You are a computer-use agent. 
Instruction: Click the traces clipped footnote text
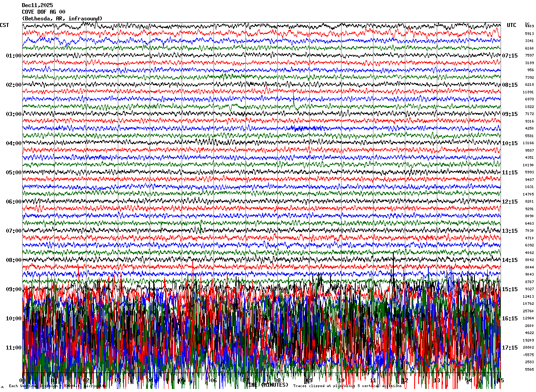pyautogui.click(x=347, y=386)
